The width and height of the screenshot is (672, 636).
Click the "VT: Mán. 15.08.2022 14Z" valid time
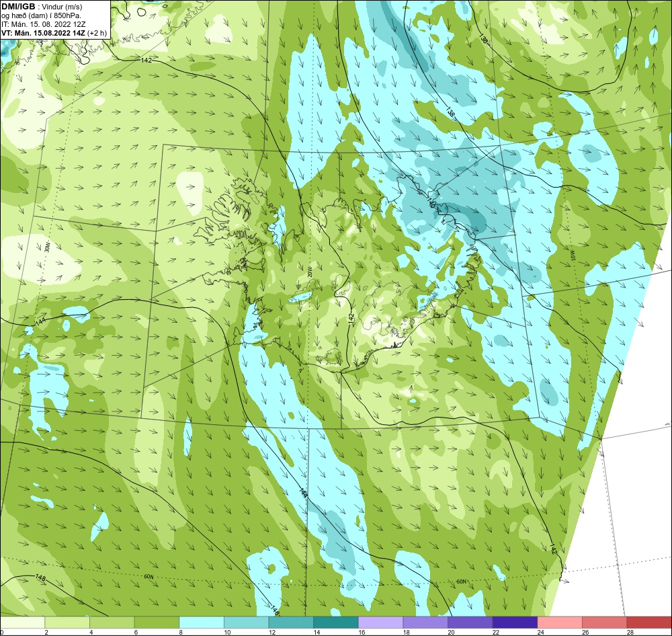tap(43, 33)
